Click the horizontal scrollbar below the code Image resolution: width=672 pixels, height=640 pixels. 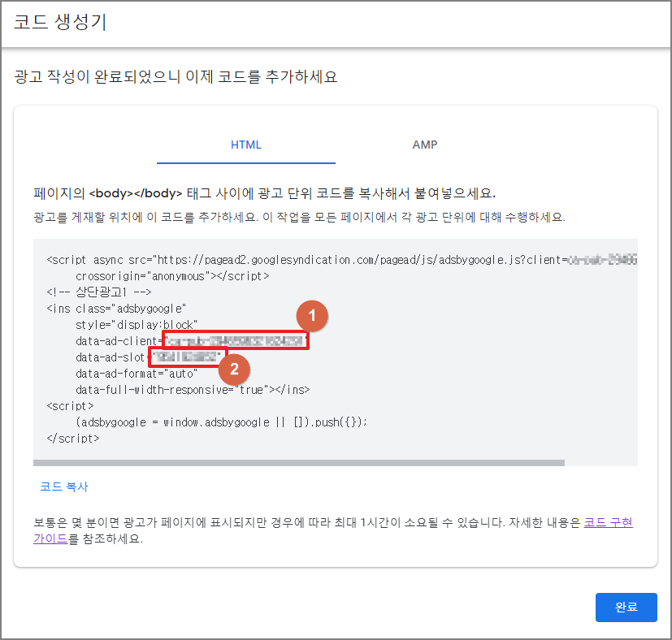(301, 461)
